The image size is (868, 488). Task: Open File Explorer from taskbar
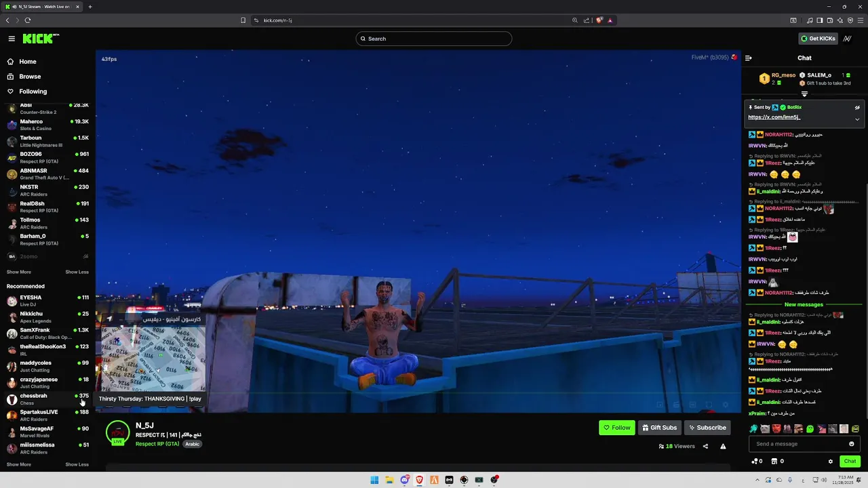389,480
